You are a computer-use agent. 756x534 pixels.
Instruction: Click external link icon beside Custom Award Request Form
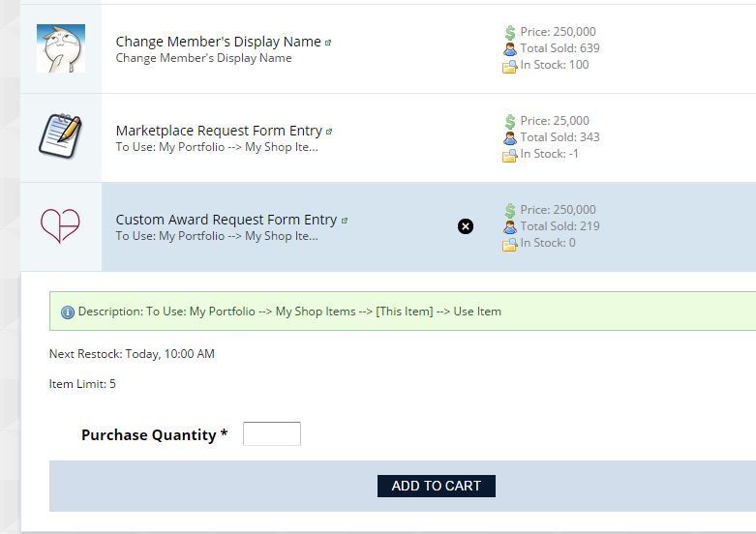345,221
